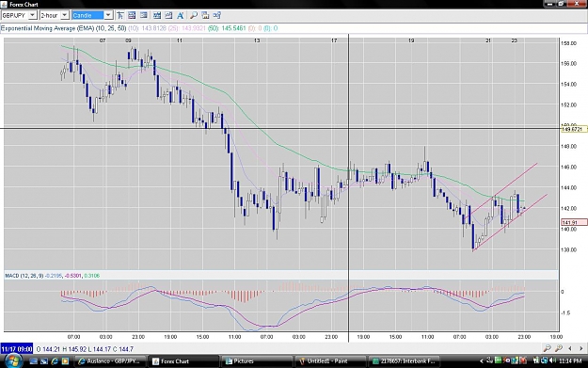Screen dimensions: 588x368
Task: Click the magnifying glass zoom tool
Action: click(194, 15)
